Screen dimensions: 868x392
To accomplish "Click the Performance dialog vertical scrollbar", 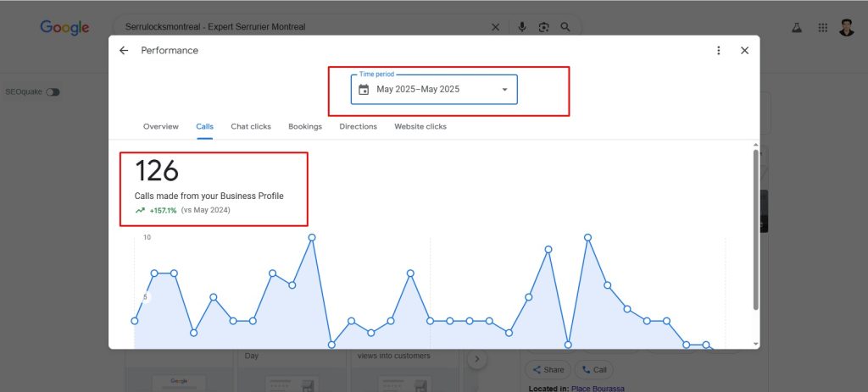I will pyautogui.click(x=755, y=229).
